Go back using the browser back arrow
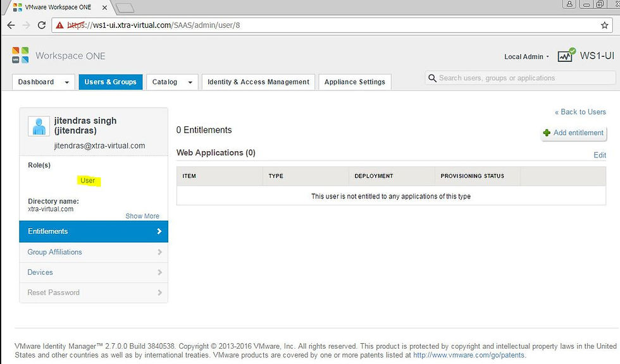 11,25
